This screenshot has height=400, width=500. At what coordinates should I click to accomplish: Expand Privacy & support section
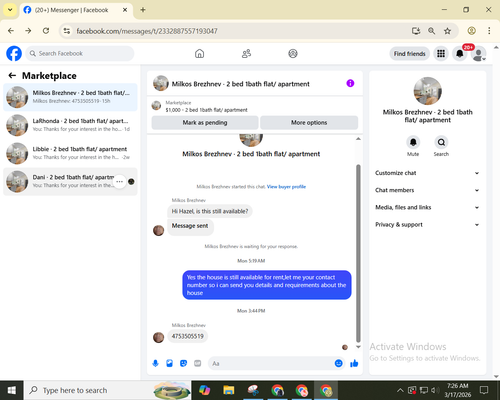point(427,225)
